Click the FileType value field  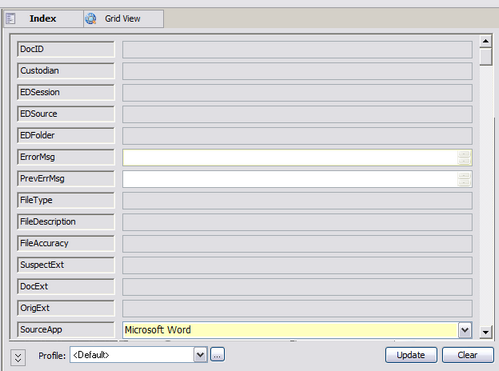click(x=297, y=201)
